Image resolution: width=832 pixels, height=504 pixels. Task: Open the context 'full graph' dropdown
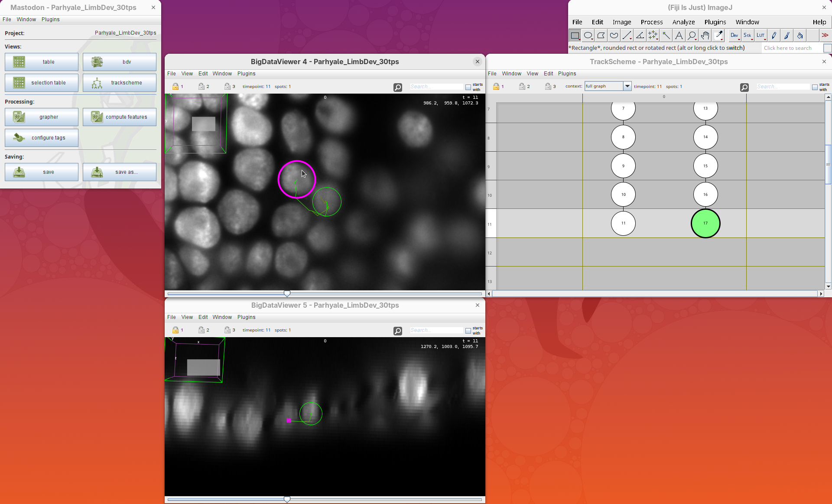click(x=627, y=86)
